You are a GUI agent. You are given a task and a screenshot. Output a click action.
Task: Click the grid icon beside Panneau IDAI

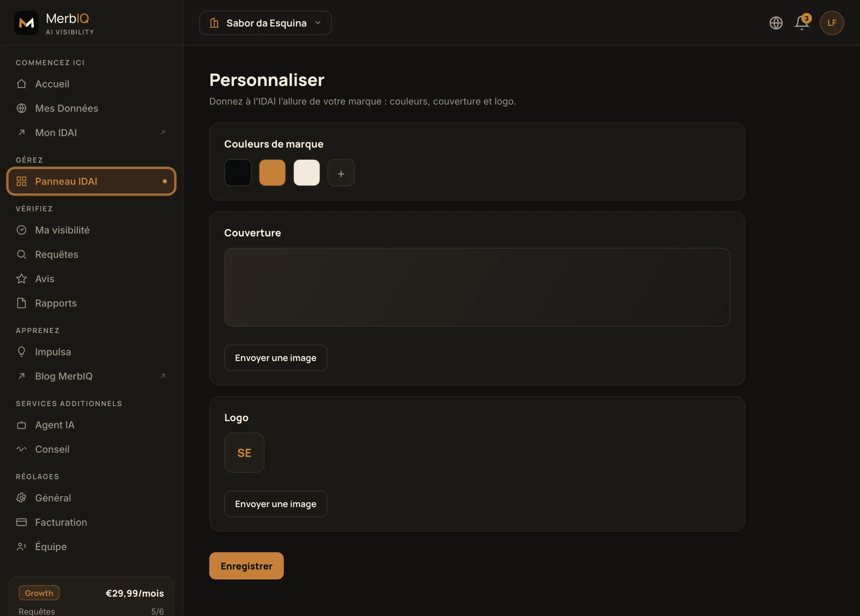pos(21,181)
